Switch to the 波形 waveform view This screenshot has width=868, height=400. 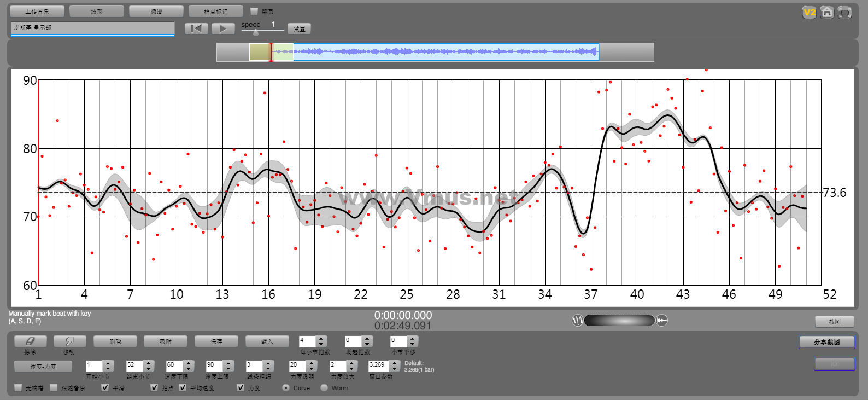click(96, 11)
